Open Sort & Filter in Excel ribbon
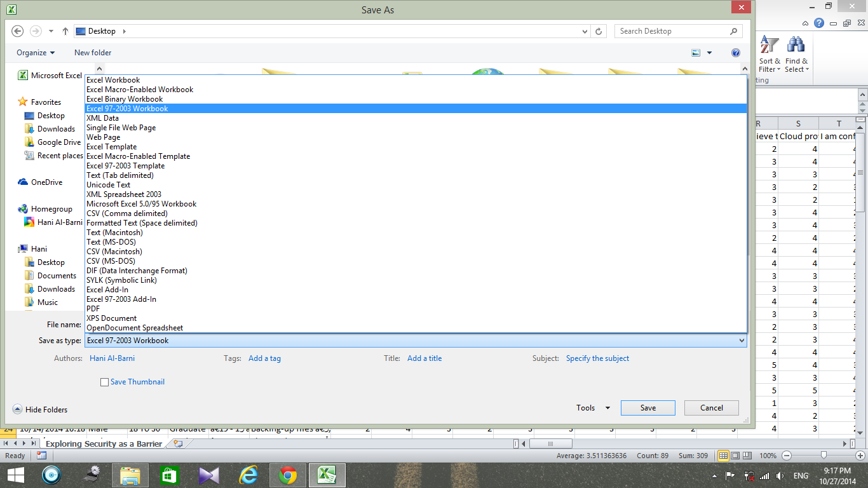This screenshot has width=868, height=488. (770, 55)
